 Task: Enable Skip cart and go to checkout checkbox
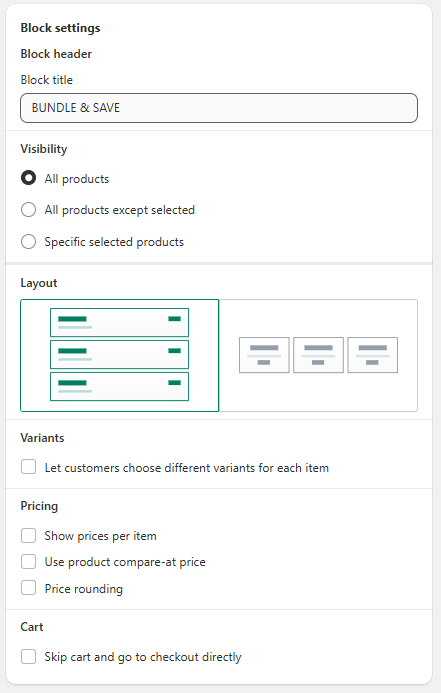[x=28, y=656]
